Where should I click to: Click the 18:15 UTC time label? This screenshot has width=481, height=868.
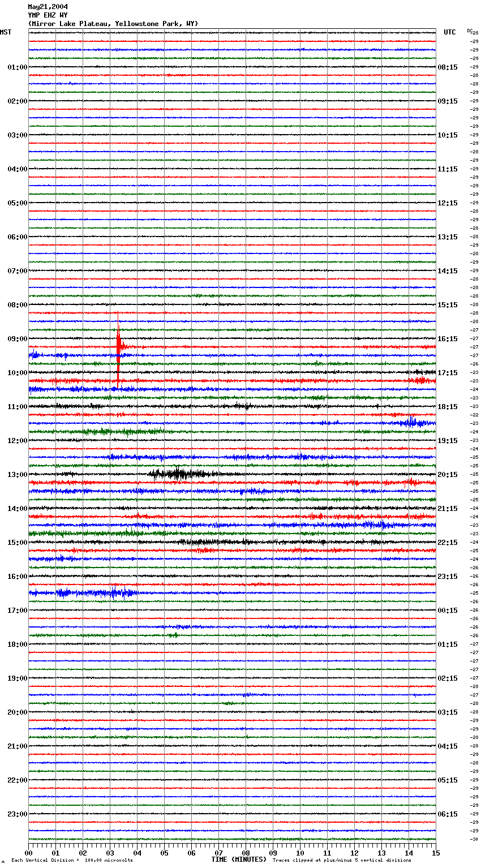coord(448,407)
